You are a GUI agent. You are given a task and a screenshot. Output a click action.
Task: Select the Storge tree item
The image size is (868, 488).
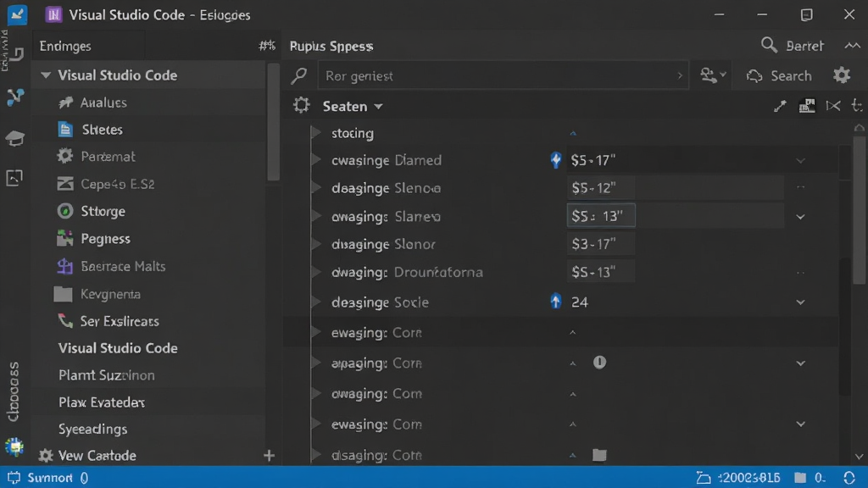149,211
